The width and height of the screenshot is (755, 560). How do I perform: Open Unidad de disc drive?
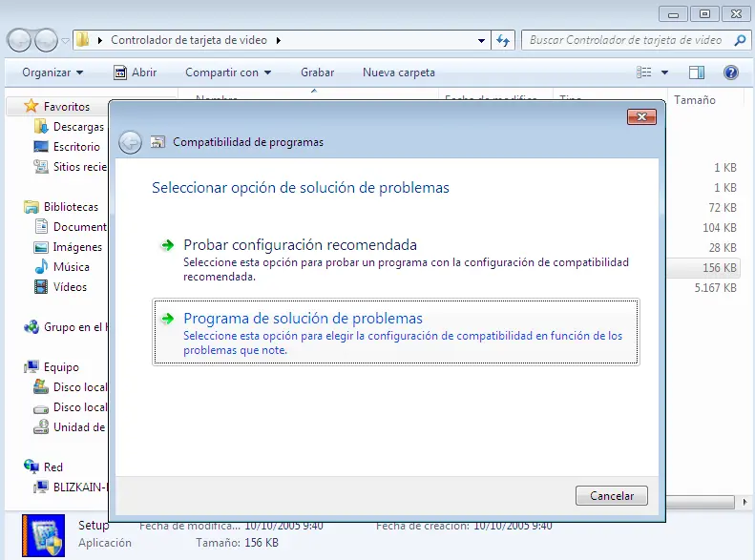70,427
